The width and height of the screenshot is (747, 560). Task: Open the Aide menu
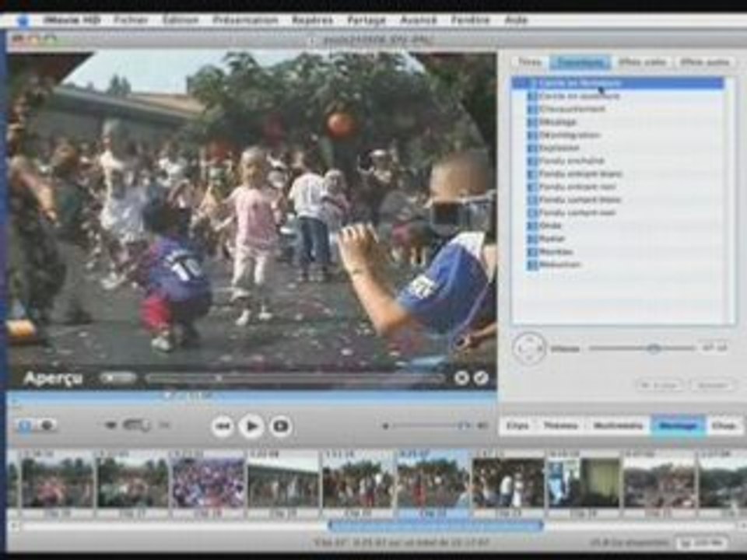[x=515, y=20]
